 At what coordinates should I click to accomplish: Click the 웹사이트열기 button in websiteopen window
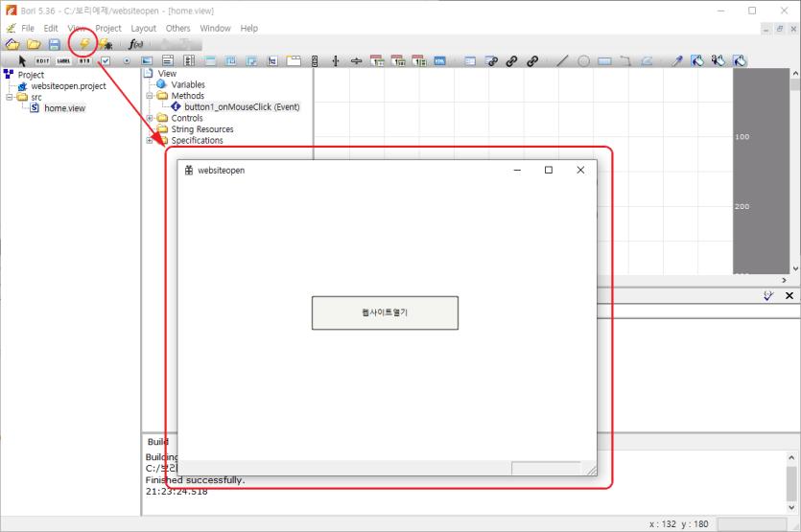tap(386, 313)
